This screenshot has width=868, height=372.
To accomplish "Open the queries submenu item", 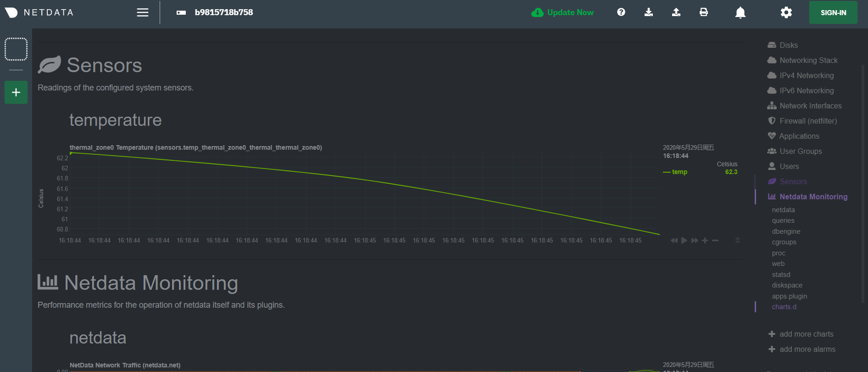I will [x=783, y=220].
